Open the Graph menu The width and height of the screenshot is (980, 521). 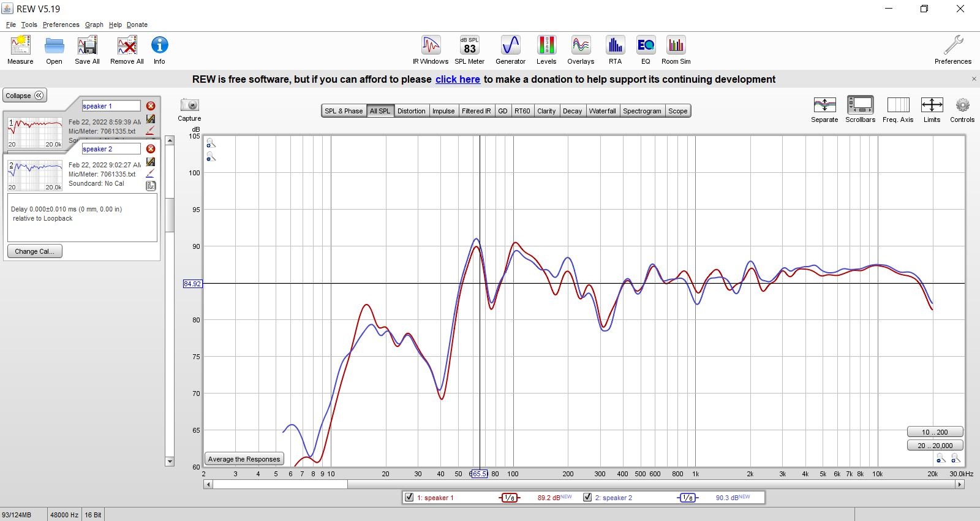pyautogui.click(x=94, y=25)
